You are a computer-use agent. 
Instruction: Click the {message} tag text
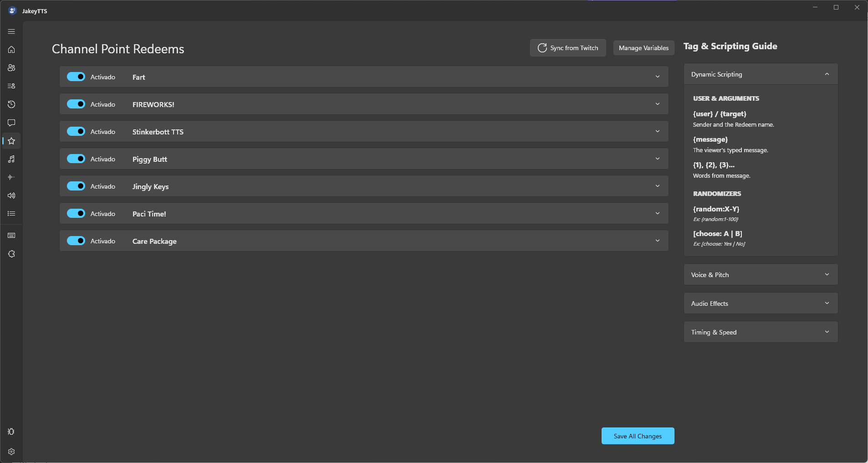(710, 139)
